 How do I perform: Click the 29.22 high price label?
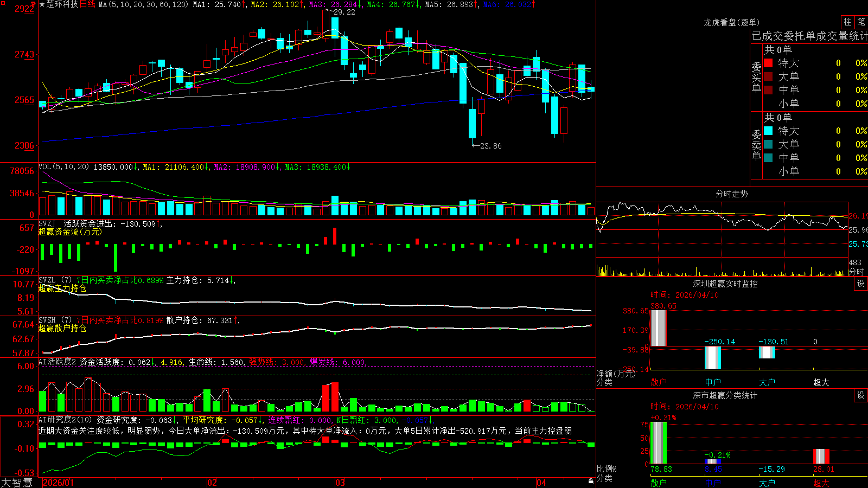[x=344, y=12]
